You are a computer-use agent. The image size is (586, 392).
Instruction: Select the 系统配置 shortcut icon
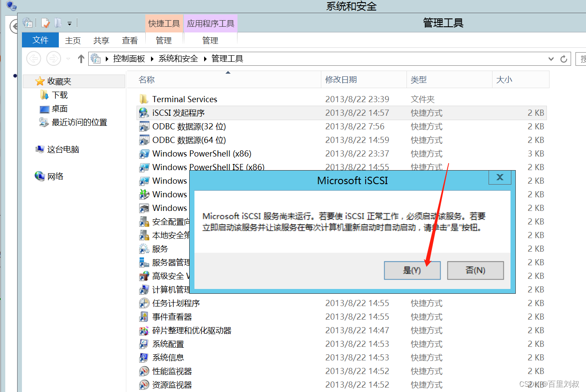tap(144, 344)
